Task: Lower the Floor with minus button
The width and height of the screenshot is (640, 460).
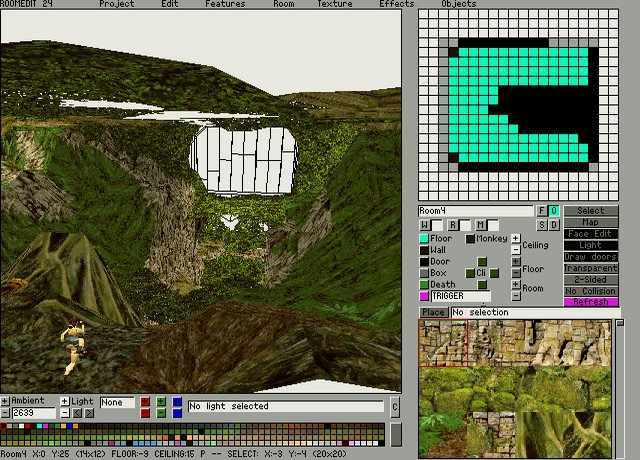Action: click(x=516, y=273)
